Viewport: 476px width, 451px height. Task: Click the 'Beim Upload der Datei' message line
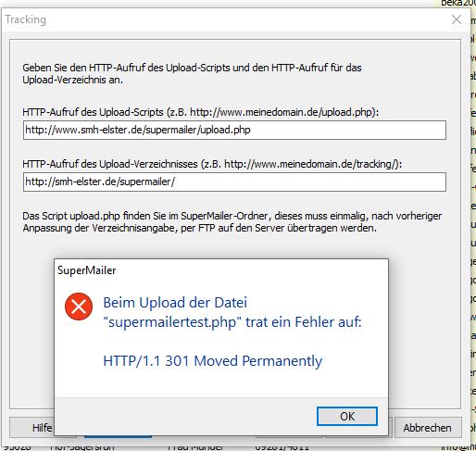(175, 303)
